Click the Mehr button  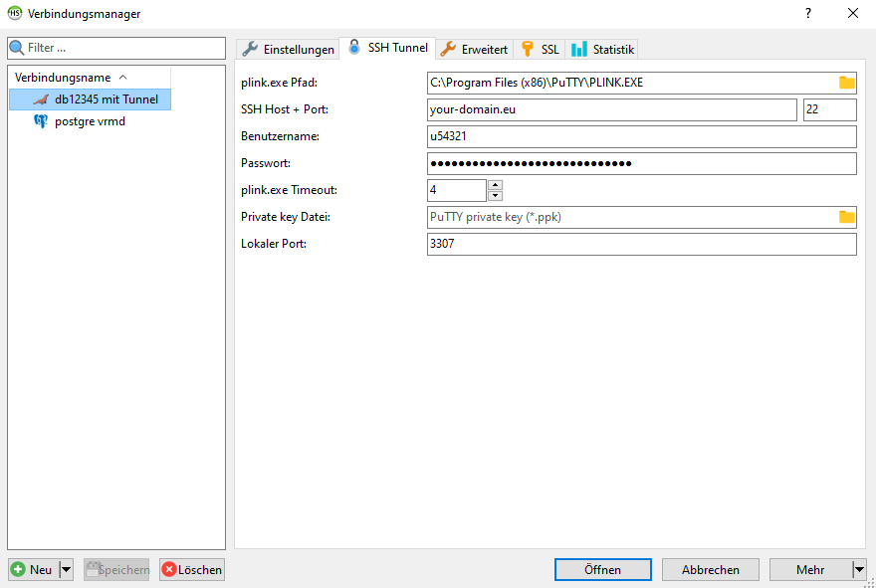[810, 569]
